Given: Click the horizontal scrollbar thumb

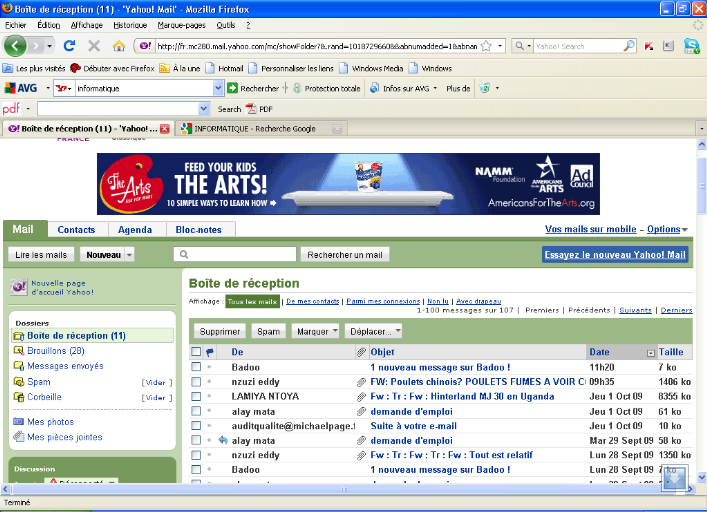Looking at the screenshot, I should (x=344, y=489).
